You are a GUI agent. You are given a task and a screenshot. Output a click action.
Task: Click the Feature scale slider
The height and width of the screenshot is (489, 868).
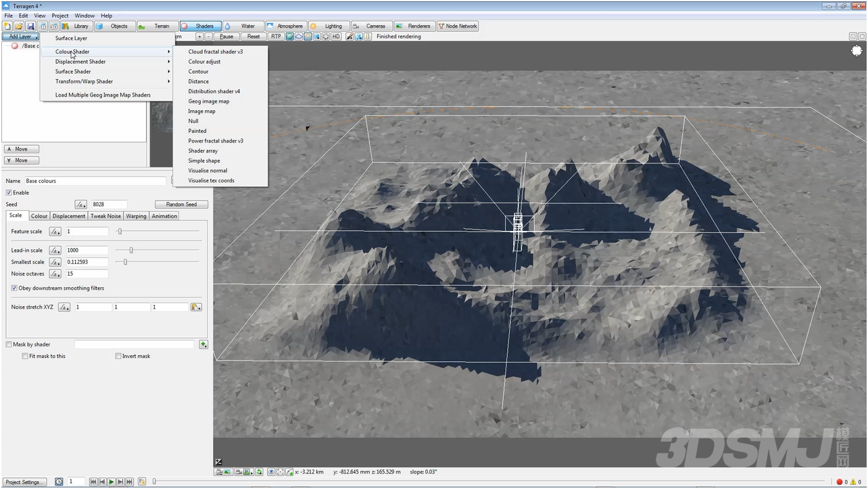pos(158,232)
